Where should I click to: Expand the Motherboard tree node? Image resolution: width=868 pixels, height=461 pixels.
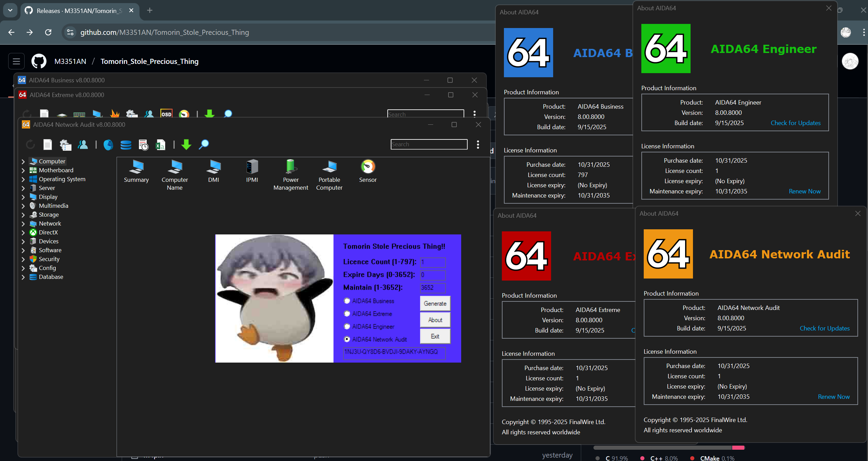click(23, 170)
